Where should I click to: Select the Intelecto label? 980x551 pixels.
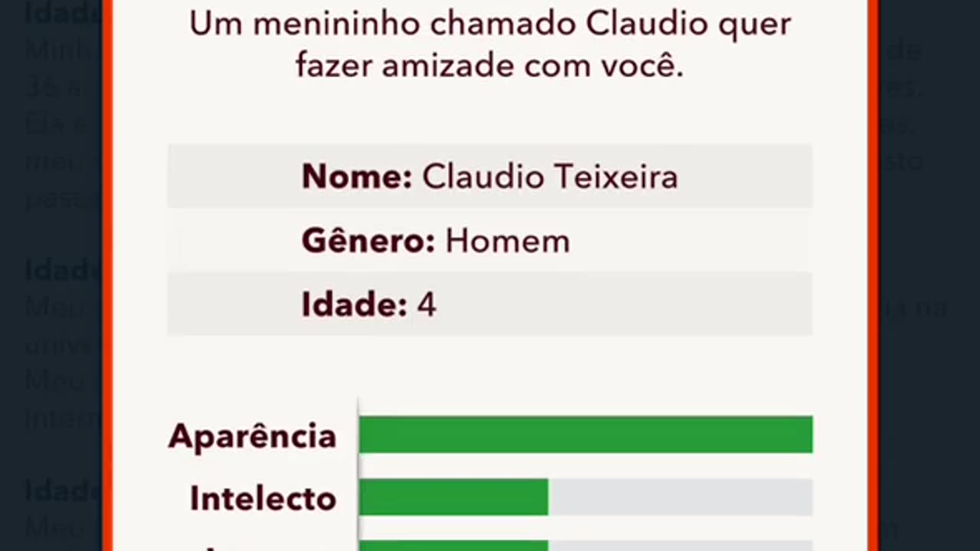pos(263,498)
